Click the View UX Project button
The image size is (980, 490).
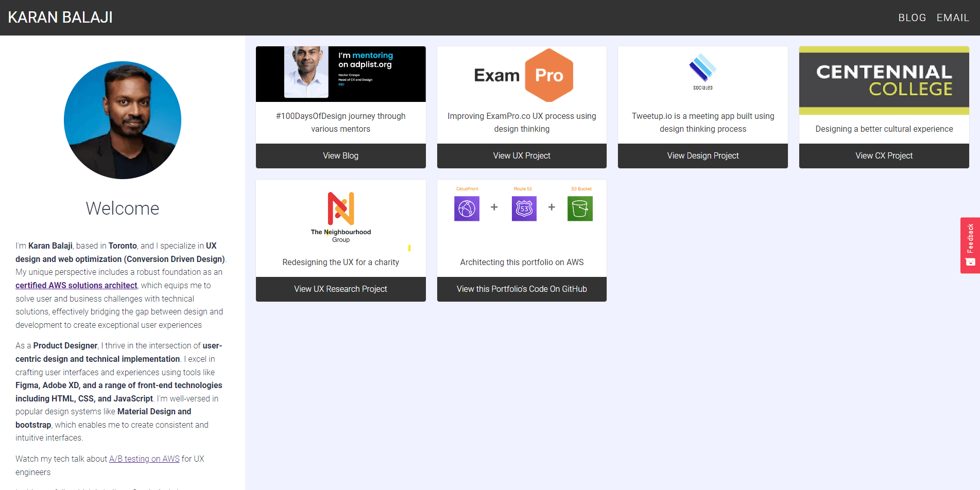click(x=521, y=155)
